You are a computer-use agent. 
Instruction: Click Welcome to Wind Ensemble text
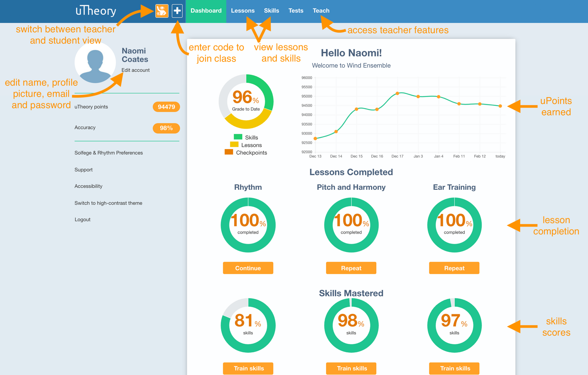coord(351,65)
